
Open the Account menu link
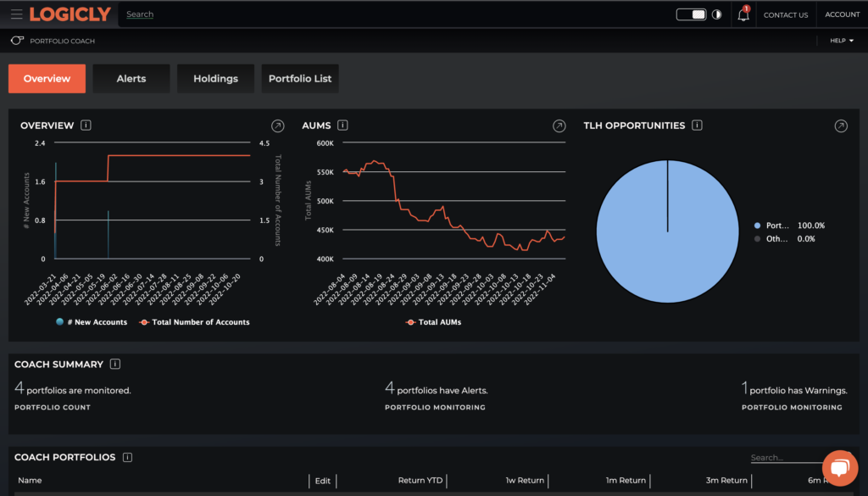tap(842, 14)
